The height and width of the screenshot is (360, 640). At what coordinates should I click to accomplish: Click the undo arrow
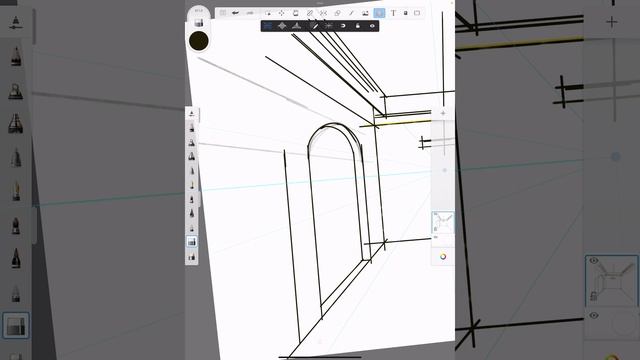pos(236,13)
